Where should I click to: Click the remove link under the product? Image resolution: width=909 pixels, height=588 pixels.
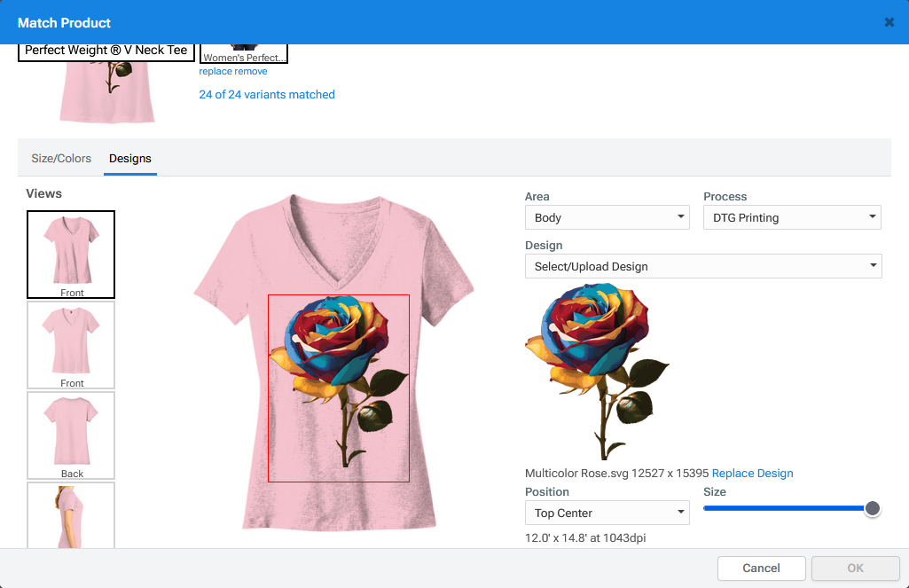(x=251, y=72)
